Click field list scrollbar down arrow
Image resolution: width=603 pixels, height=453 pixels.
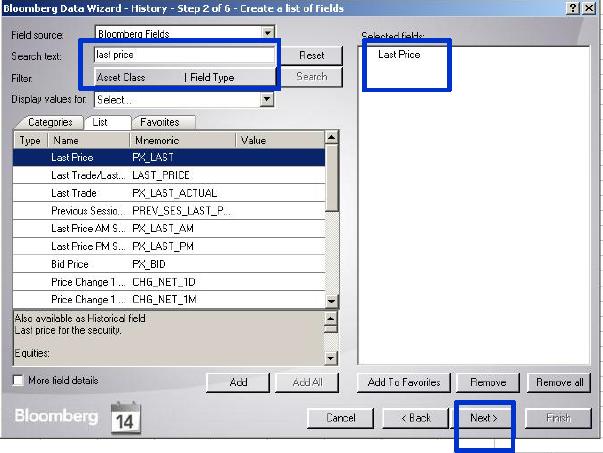click(x=331, y=301)
